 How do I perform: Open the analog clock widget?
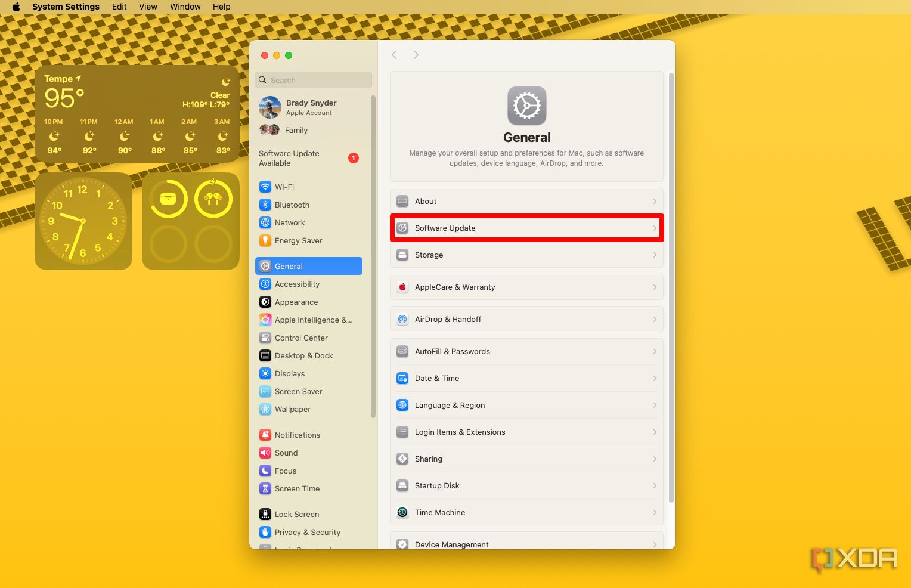coord(83,221)
